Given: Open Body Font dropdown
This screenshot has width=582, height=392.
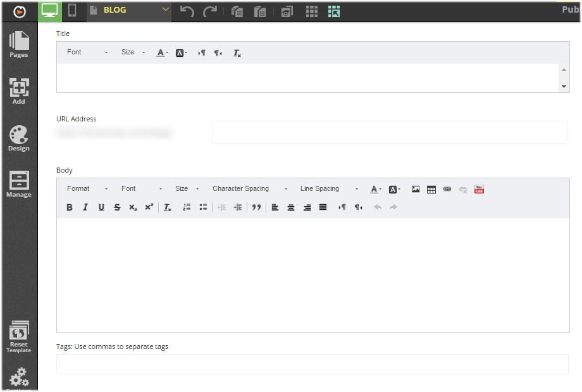Looking at the screenshot, I should [142, 189].
